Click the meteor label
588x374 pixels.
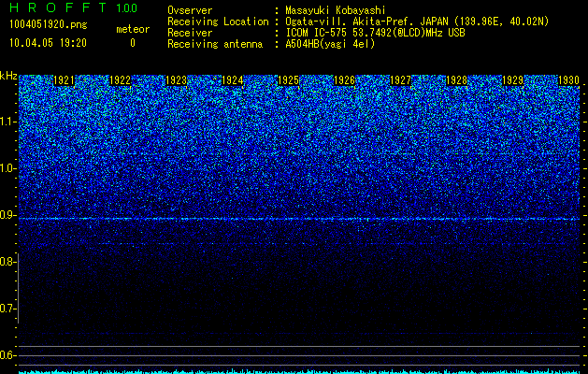[133, 29]
